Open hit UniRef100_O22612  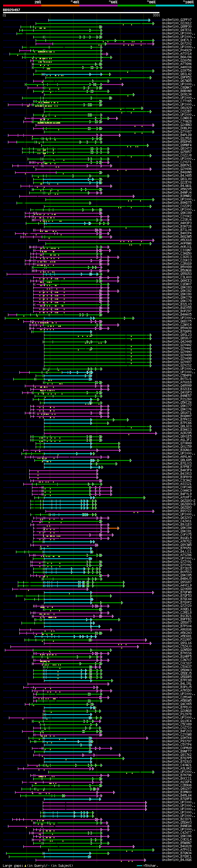click(176, 23)
